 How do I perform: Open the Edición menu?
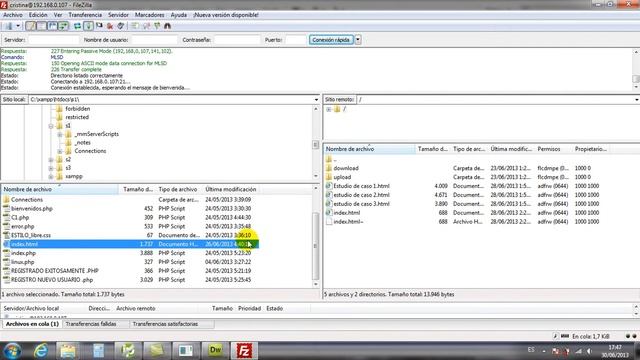tap(38, 15)
